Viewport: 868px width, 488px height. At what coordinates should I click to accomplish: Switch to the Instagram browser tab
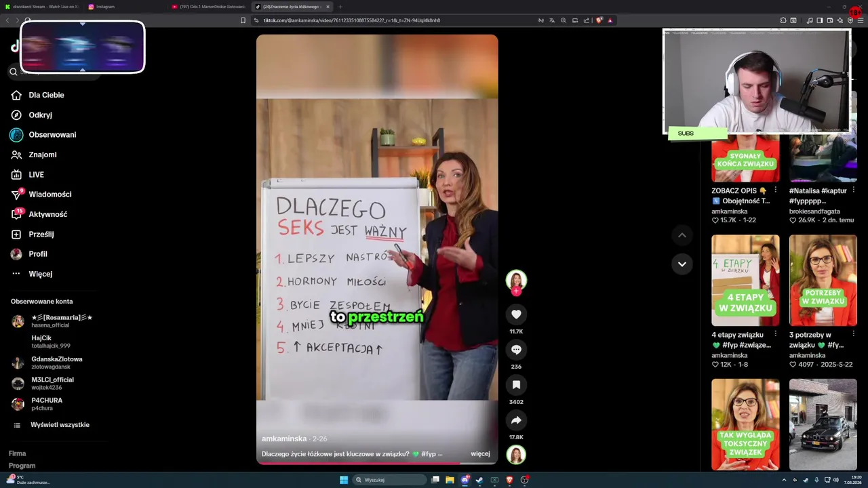(124, 7)
